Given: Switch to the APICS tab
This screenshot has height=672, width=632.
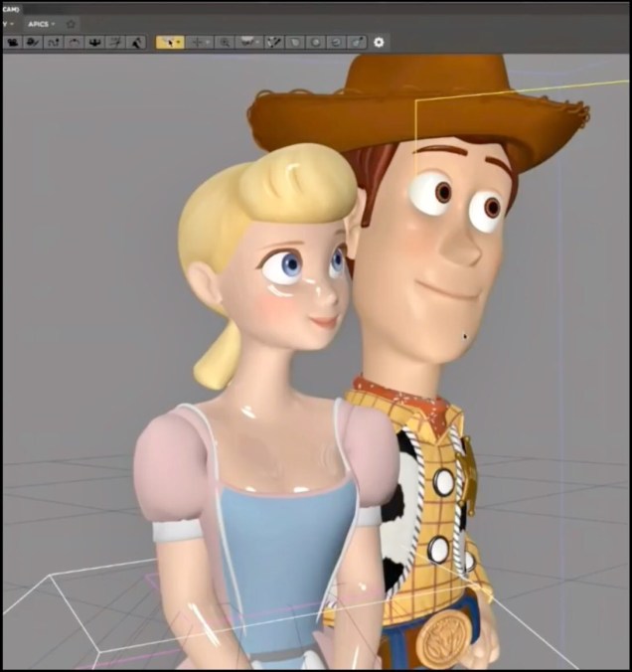Looking at the screenshot, I should [38, 24].
